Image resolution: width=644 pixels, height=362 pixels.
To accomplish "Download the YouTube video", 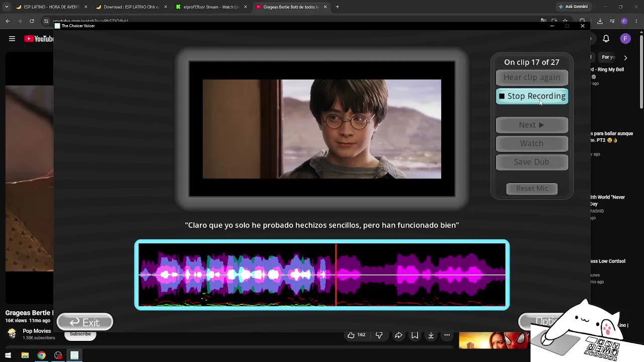I will point(431,335).
